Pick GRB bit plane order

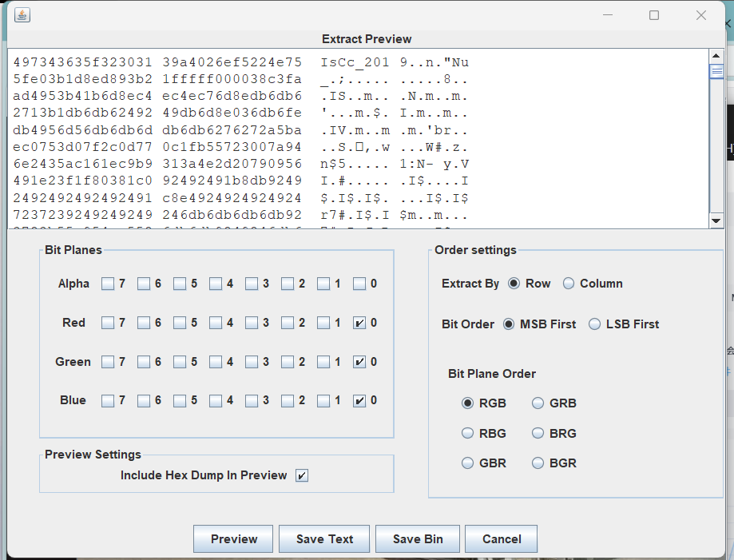[538, 403]
